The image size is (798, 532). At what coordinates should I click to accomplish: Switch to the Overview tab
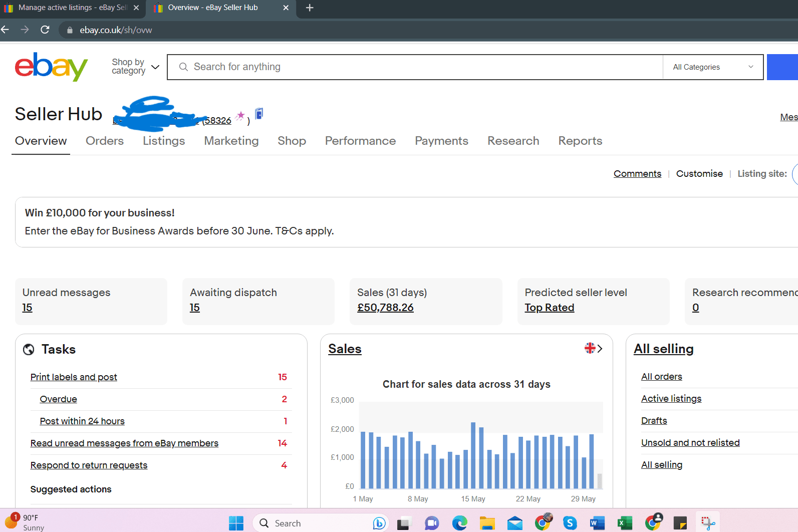tap(41, 141)
